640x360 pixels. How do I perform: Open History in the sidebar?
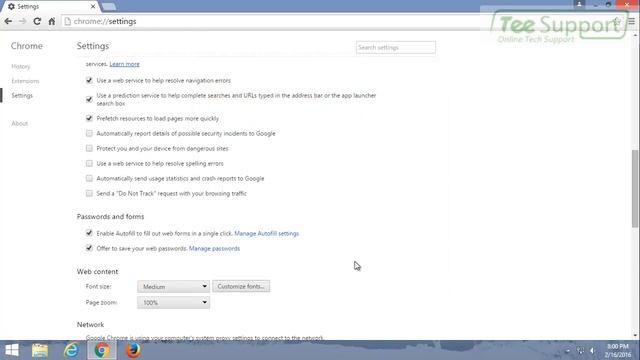(21, 67)
